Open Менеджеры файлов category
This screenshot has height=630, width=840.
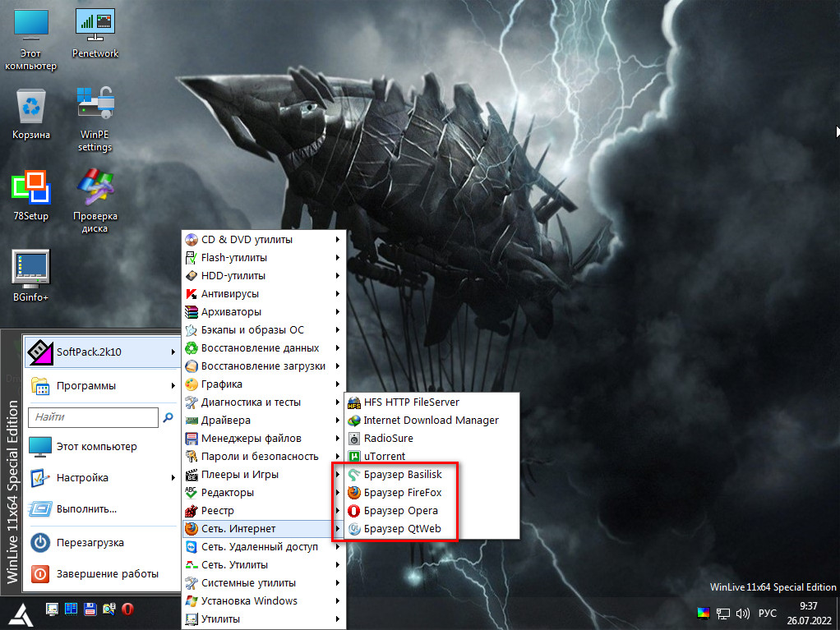pyautogui.click(x=264, y=439)
